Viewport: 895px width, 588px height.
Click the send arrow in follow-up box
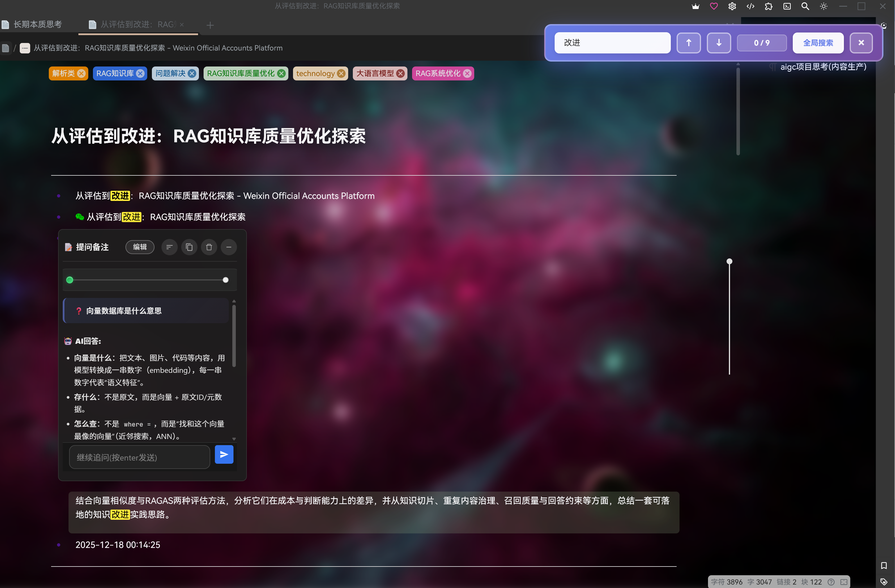[224, 454]
